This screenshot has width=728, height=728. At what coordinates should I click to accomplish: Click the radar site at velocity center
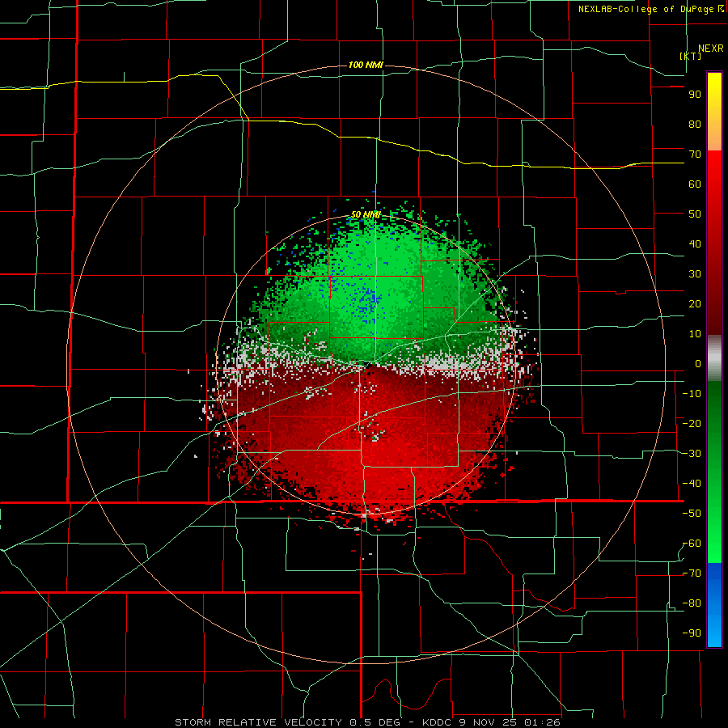pyautogui.click(x=366, y=364)
